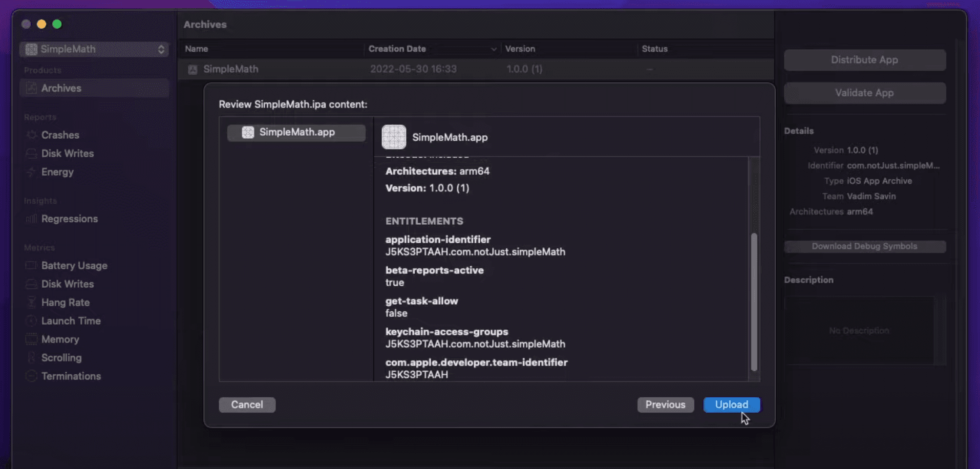980x469 pixels.
Task: Click the Crashes report icon
Action: 31,135
